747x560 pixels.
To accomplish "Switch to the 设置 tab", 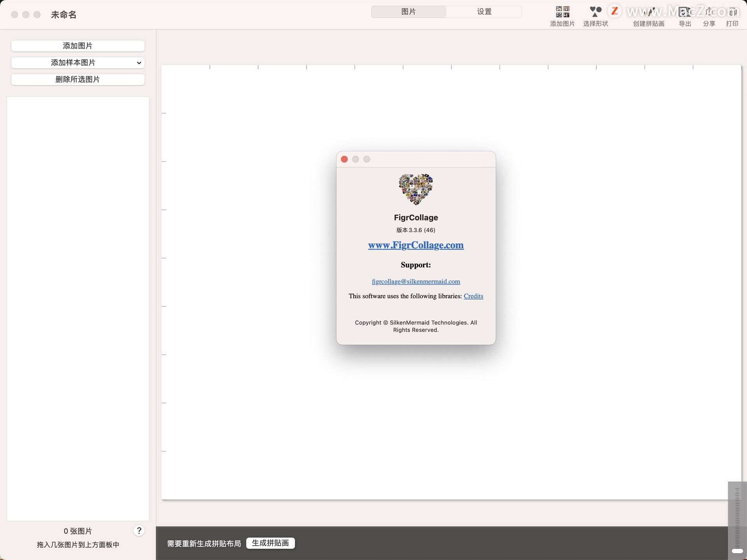I will (484, 12).
